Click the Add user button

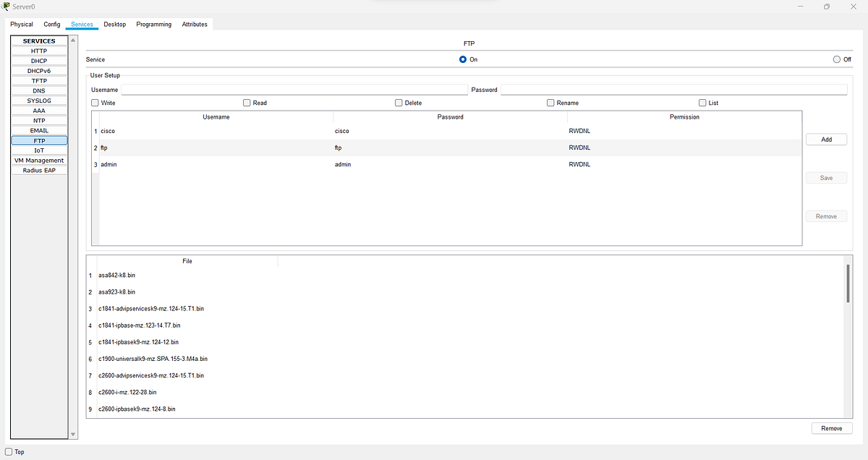tap(826, 139)
